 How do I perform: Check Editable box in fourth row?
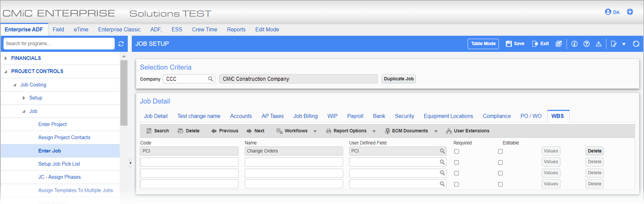click(x=500, y=184)
